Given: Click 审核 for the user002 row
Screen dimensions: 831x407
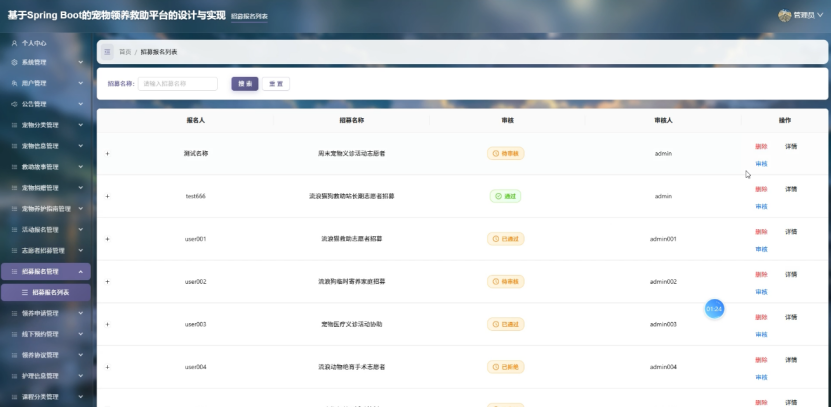Looking at the screenshot, I should 761,292.
